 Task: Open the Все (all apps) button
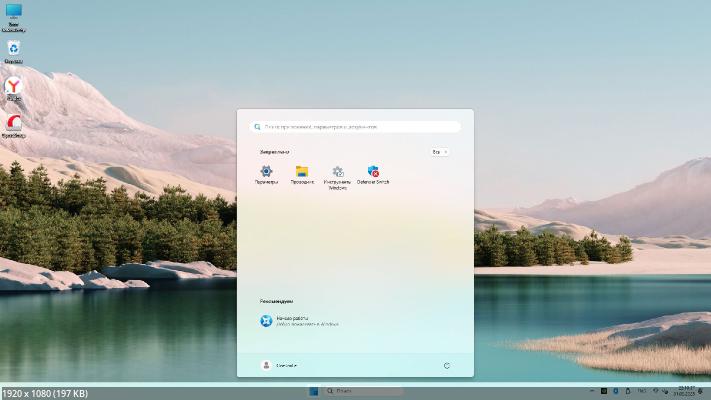click(x=439, y=152)
